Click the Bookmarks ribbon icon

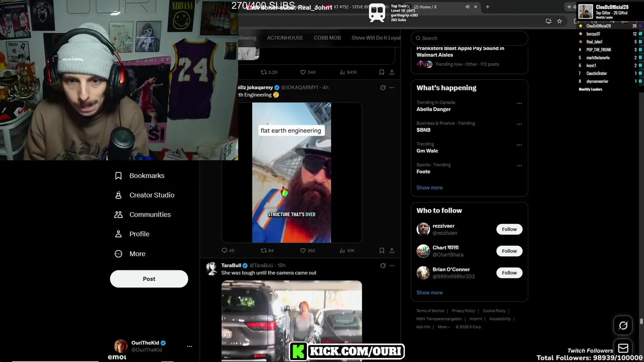pyautogui.click(x=119, y=175)
